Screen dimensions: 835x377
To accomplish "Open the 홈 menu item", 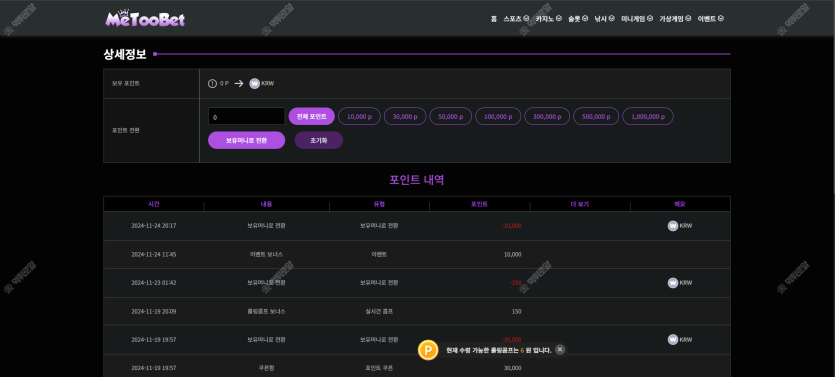I will 494,19.
